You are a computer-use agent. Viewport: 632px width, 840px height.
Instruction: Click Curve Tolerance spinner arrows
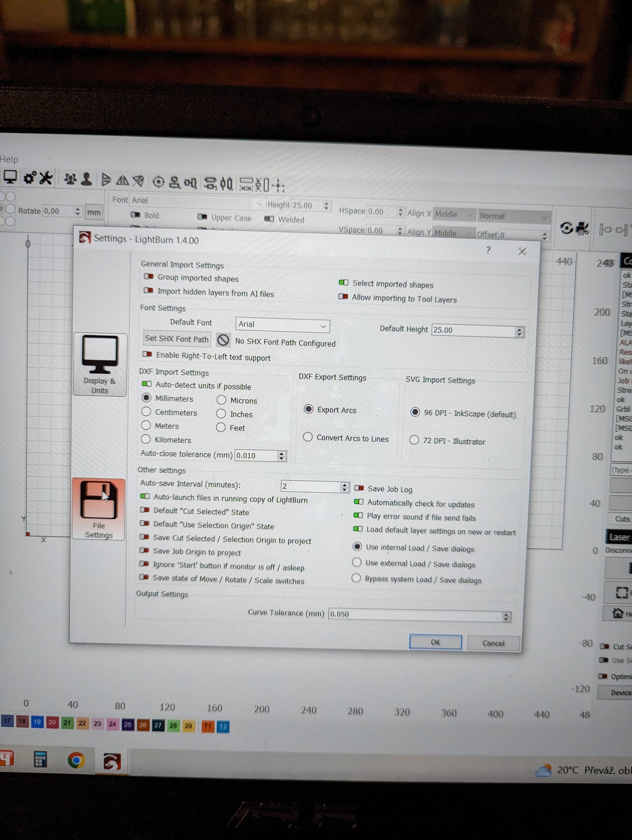point(506,617)
